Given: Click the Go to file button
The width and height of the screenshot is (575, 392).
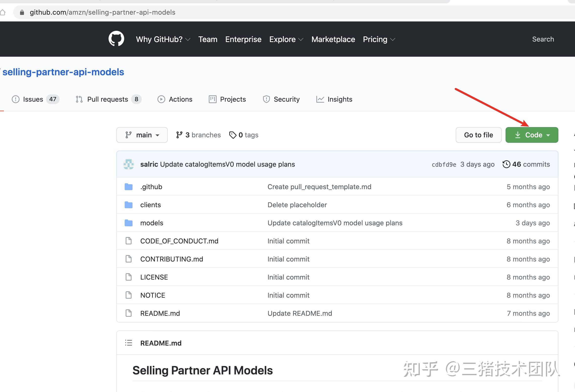Looking at the screenshot, I should [478, 135].
